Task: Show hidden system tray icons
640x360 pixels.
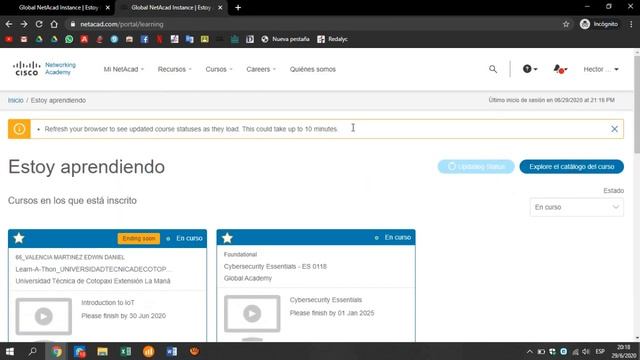Action: (529, 351)
